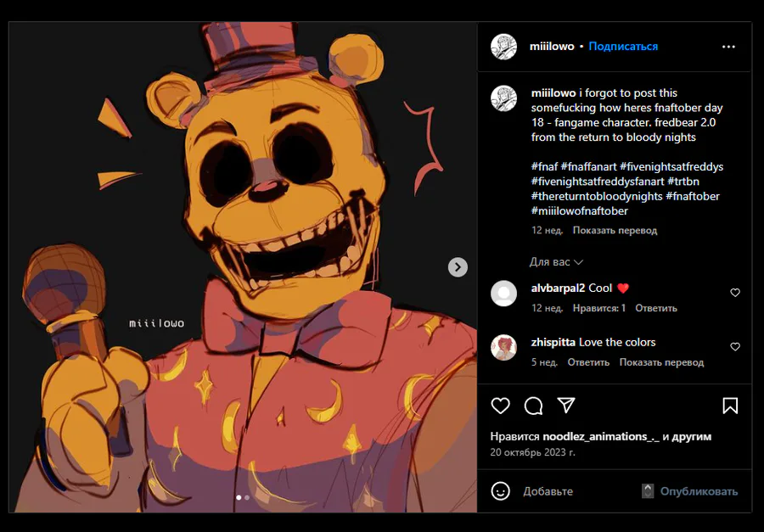This screenshot has width=764, height=532.
Task: Save post with bookmark icon
Action: pos(730,406)
